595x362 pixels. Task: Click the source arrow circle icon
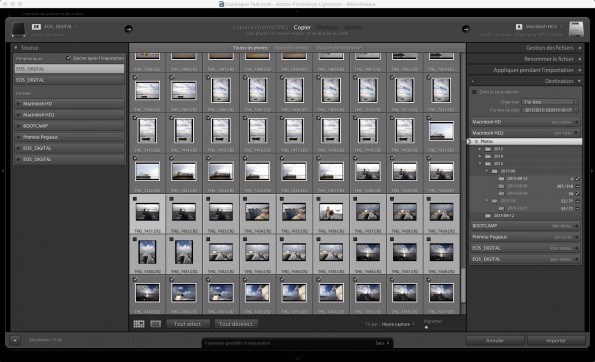[x=129, y=29]
